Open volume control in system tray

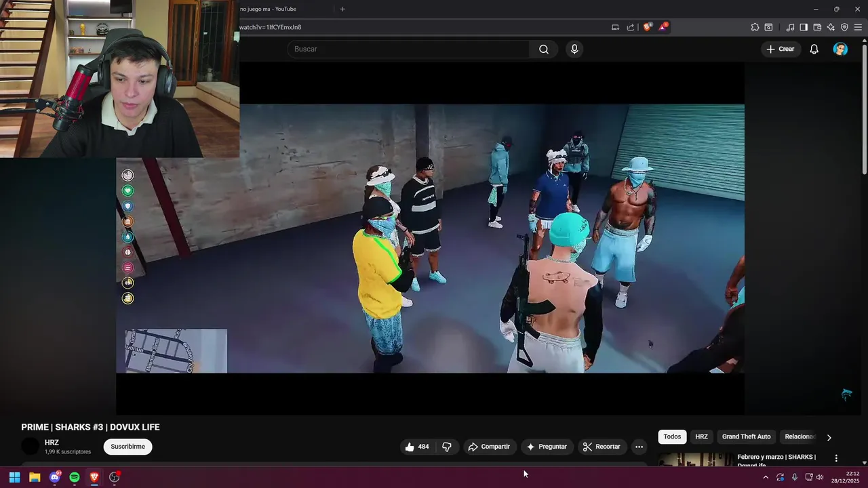click(820, 477)
